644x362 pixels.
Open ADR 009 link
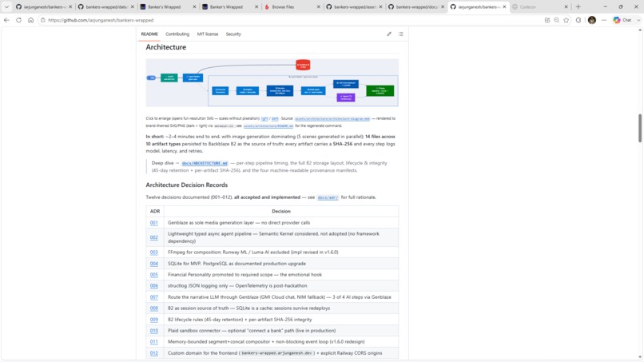click(154, 320)
